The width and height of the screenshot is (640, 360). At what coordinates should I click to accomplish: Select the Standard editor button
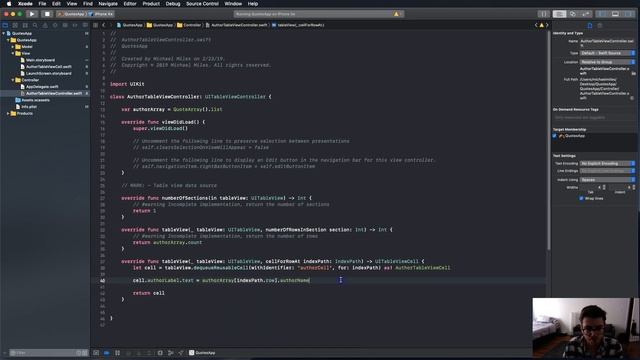point(559,14)
